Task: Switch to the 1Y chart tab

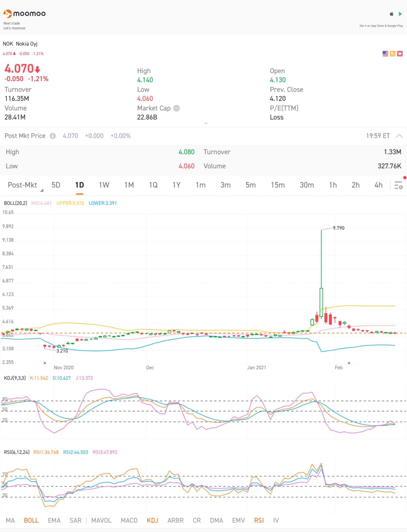Action: point(177,185)
